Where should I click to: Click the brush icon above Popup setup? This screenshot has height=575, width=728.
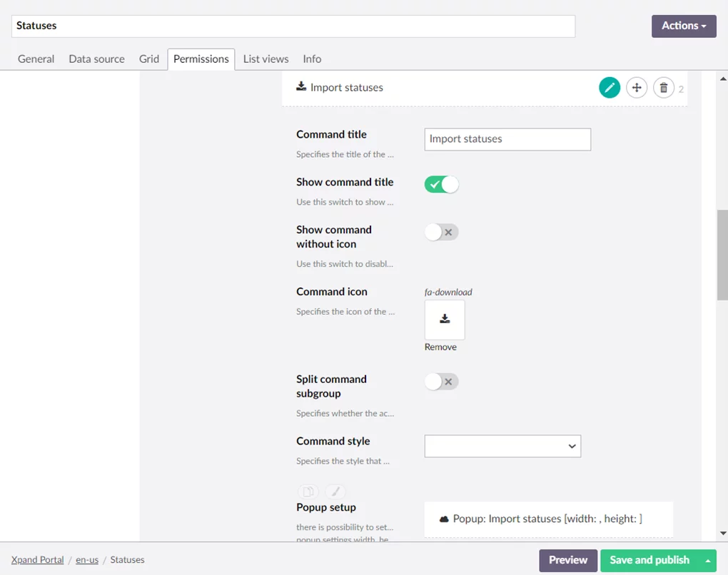pyautogui.click(x=335, y=492)
